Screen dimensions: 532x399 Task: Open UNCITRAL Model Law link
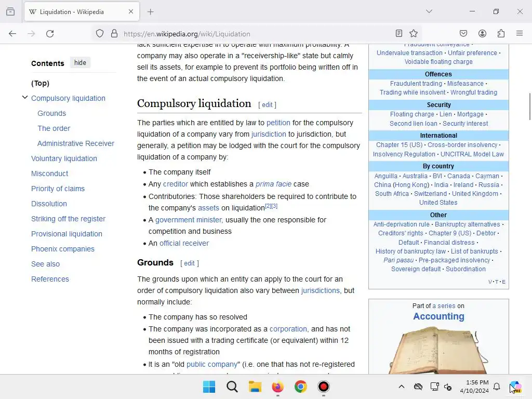click(472, 154)
